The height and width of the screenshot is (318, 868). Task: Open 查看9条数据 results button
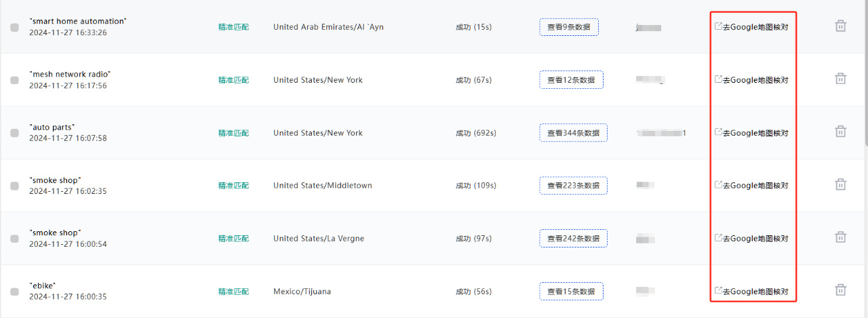pyautogui.click(x=569, y=27)
